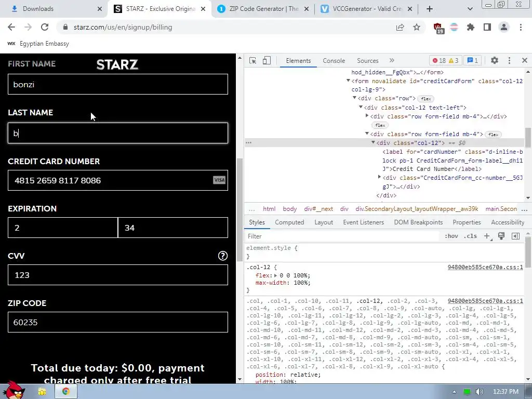Open the Chrome icon in the taskbar
Screen dimensions: 532x399
(65, 391)
